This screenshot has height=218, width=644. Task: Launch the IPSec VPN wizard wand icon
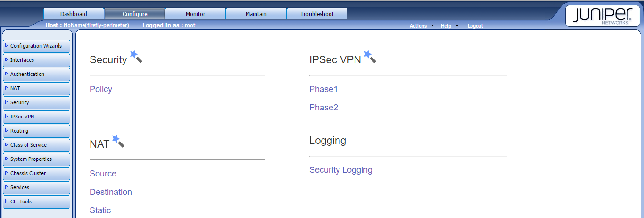pos(370,57)
